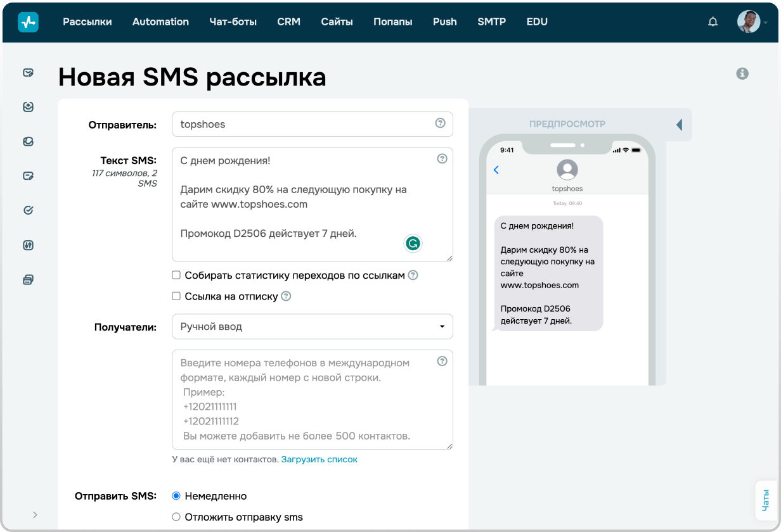Click fourth left sidebar icon
The height and width of the screenshot is (532, 781).
pyautogui.click(x=28, y=175)
